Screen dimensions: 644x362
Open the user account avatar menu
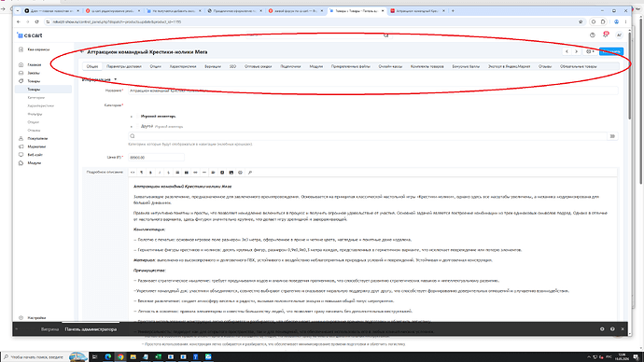tap(619, 35)
